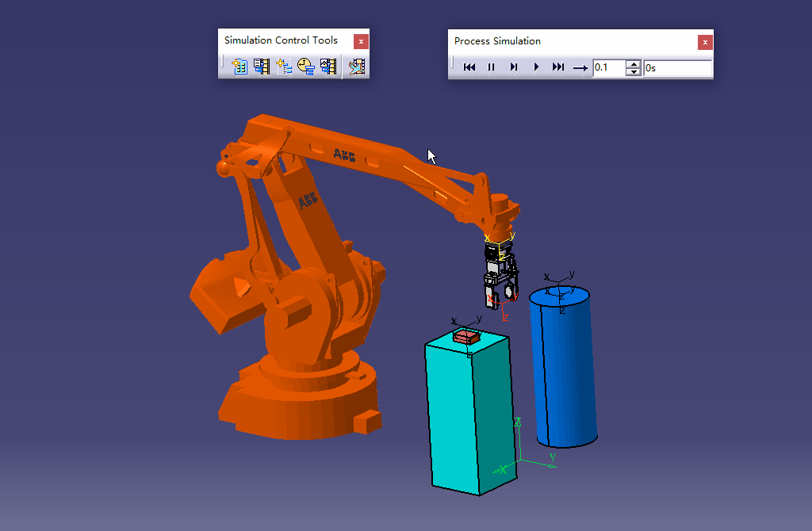Increase step size with up spinner arrow
Image resolution: width=812 pixels, height=531 pixels.
[x=633, y=63]
